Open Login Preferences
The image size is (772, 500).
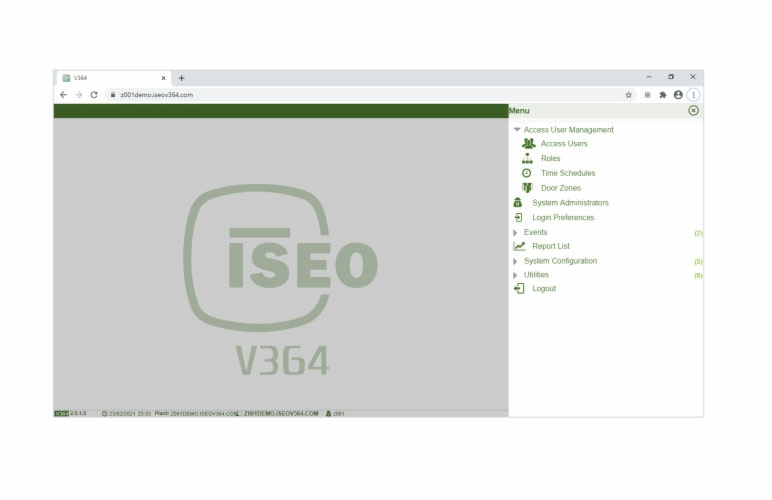tap(563, 217)
